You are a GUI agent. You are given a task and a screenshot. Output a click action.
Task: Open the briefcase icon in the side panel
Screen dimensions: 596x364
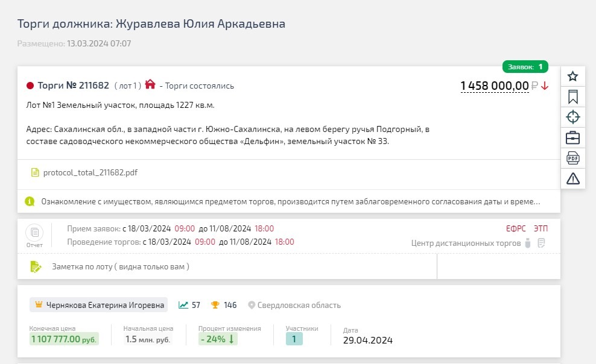573,138
